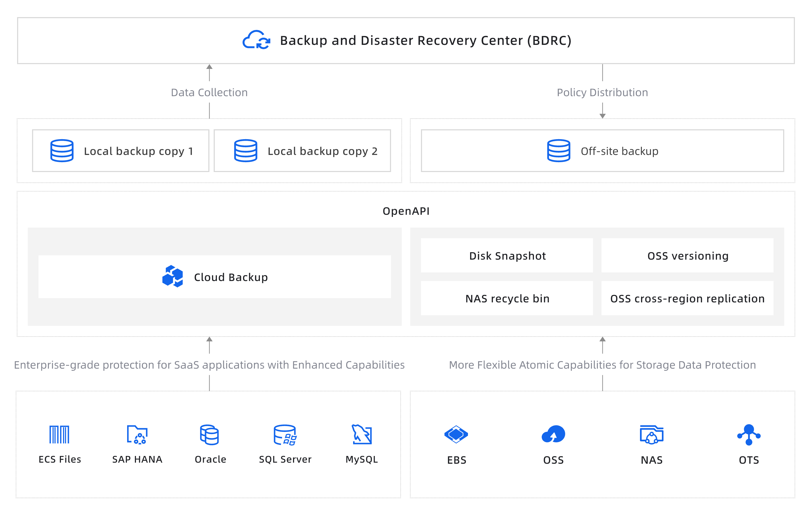Image resolution: width=812 pixels, height=515 pixels.
Task: Click the Cloud Backup cubes icon
Action: point(173,276)
